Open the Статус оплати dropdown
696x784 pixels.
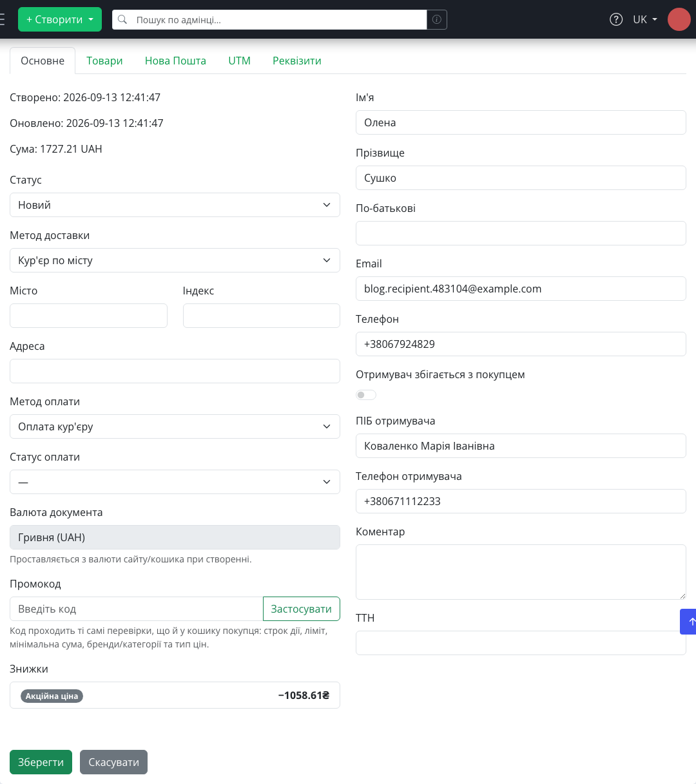point(175,482)
